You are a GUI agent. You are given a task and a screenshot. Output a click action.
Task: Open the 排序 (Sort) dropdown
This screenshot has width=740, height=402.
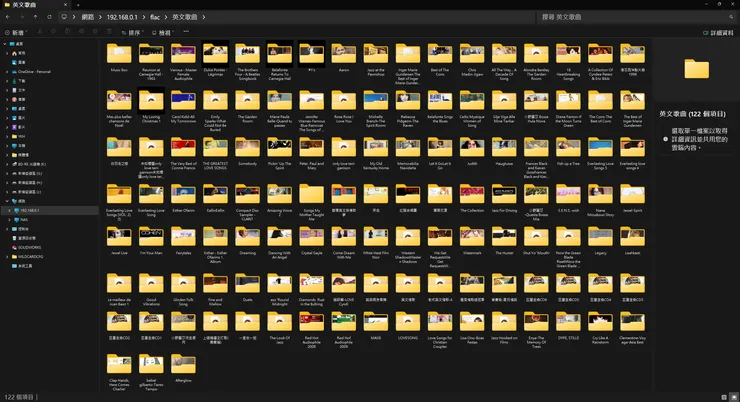click(132, 33)
